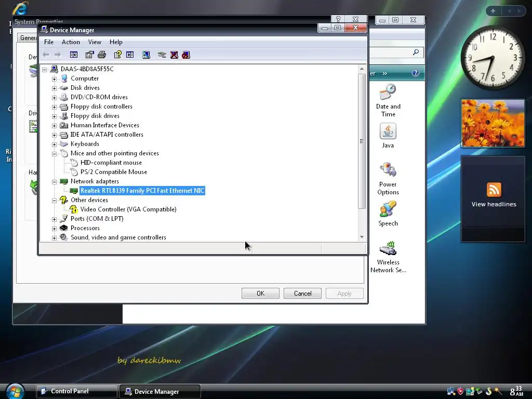Open the Date and Time Control Panel icon

(x=388, y=101)
